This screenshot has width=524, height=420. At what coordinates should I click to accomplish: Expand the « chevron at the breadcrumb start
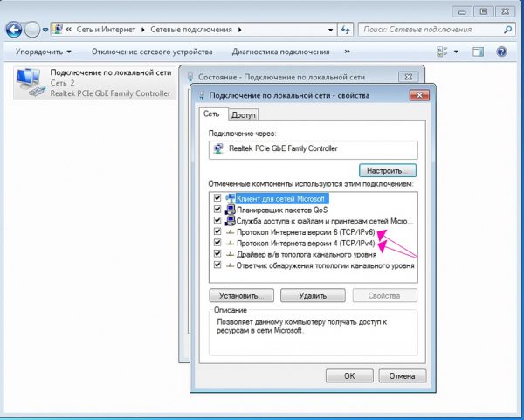point(69,30)
